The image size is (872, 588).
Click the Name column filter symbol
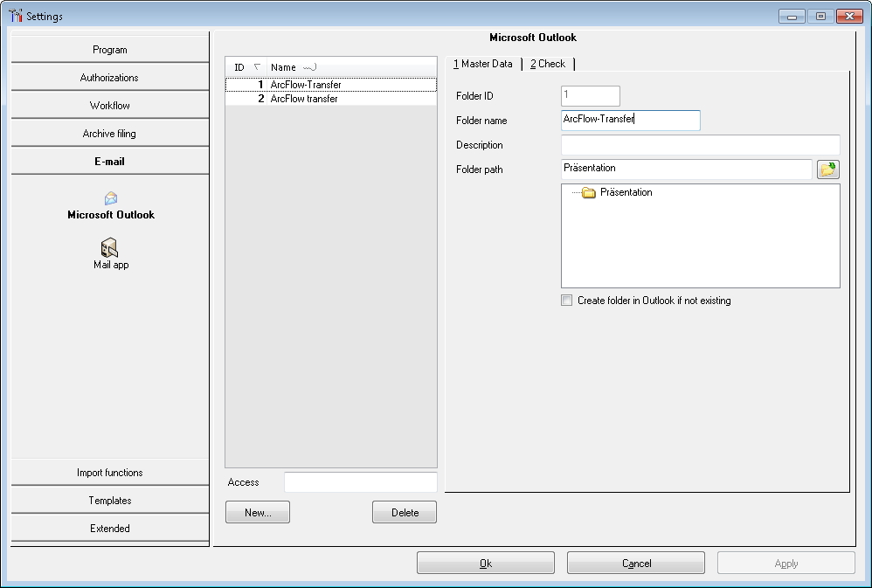pos(310,67)
